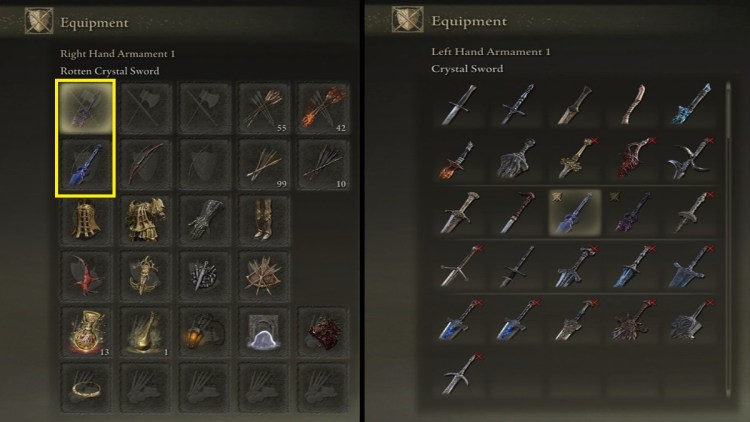The image size is (750, 422).
Task: Choose the red bow armament slot
Action: click(x=145, y=165)
